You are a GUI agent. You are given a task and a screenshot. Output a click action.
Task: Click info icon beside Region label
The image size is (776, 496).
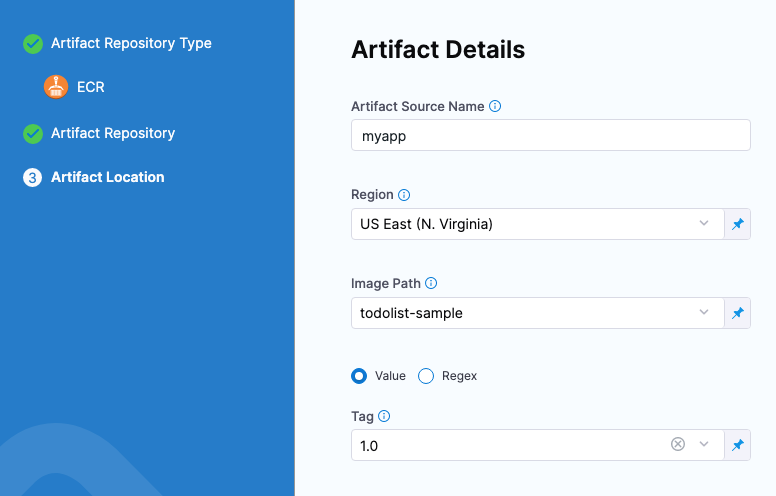click(404, 195)
